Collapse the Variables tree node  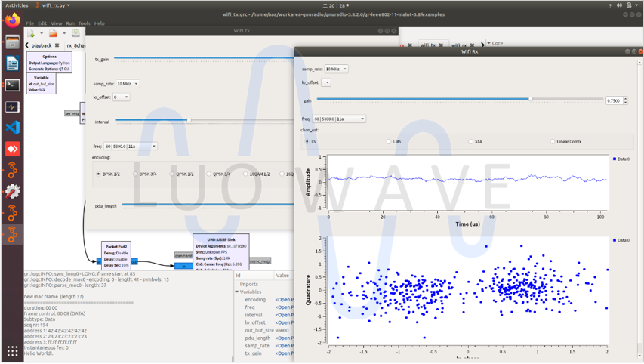237,292
